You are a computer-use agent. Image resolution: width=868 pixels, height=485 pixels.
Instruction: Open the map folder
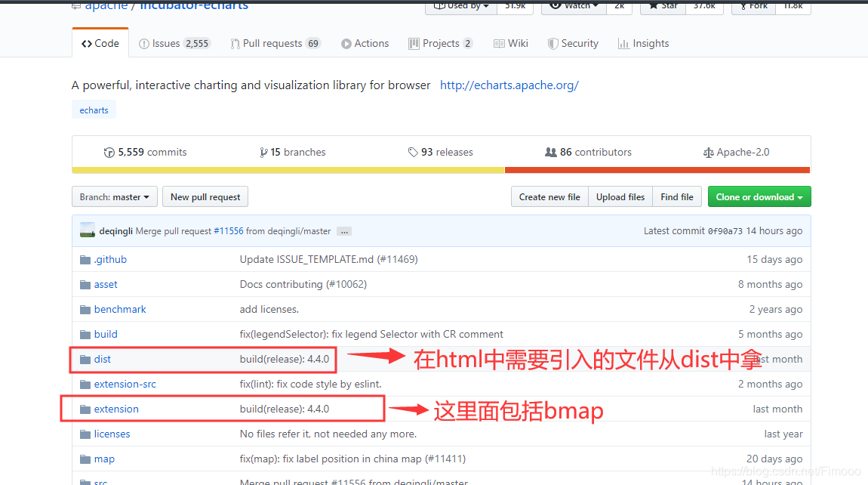[104, 459]
